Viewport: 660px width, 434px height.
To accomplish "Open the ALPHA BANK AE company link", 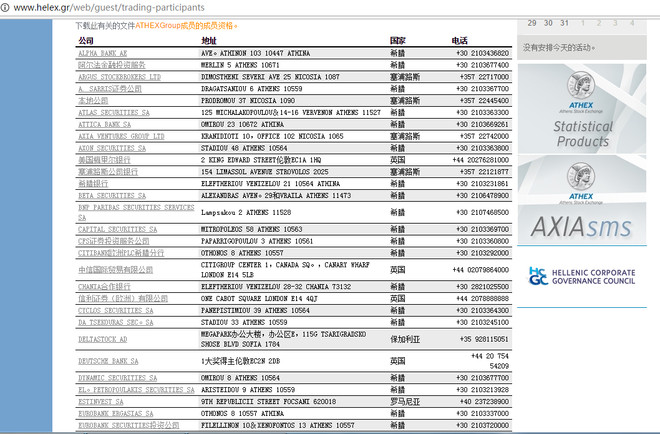I will click(102, 53).
